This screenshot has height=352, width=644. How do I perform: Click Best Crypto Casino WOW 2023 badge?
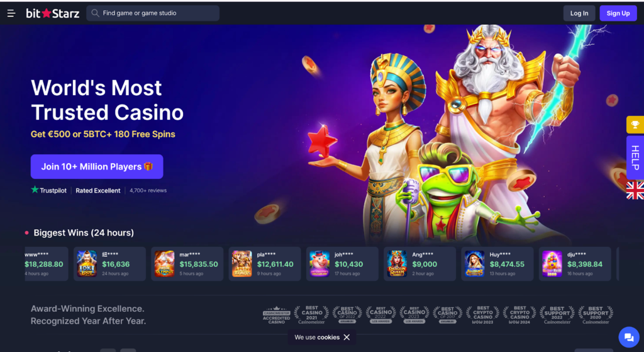pos(482,315)
